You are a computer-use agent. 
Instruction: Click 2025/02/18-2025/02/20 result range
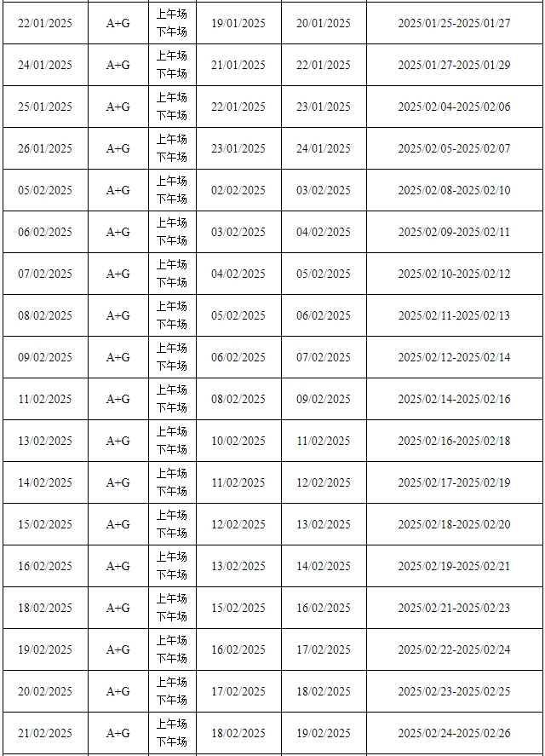tap(454, 524)
